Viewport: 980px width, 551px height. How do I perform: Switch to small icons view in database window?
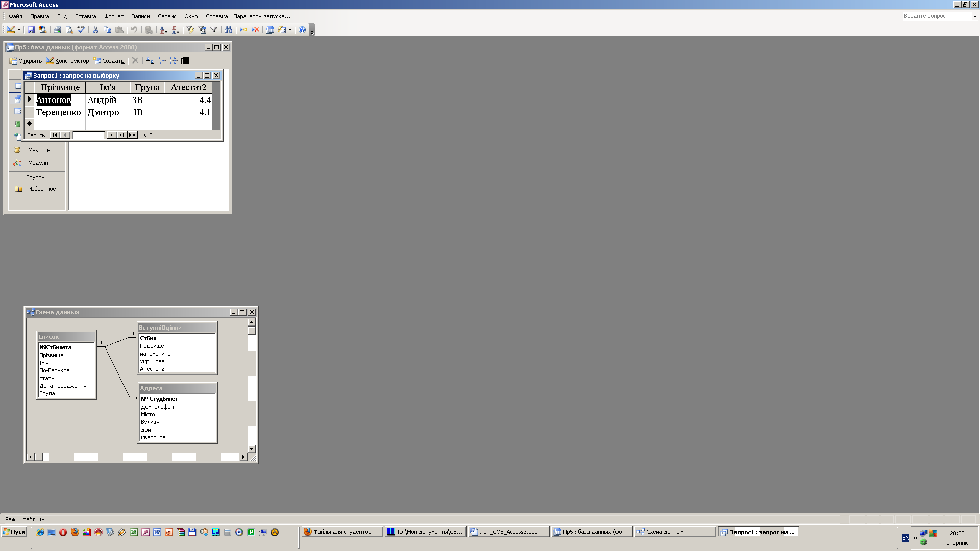click(162, 61)
